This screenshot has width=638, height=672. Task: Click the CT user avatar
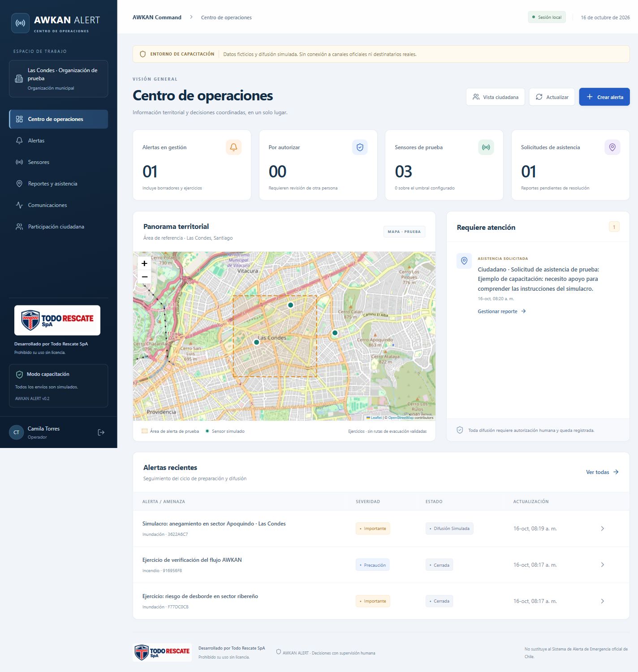(x=17, y=432)
